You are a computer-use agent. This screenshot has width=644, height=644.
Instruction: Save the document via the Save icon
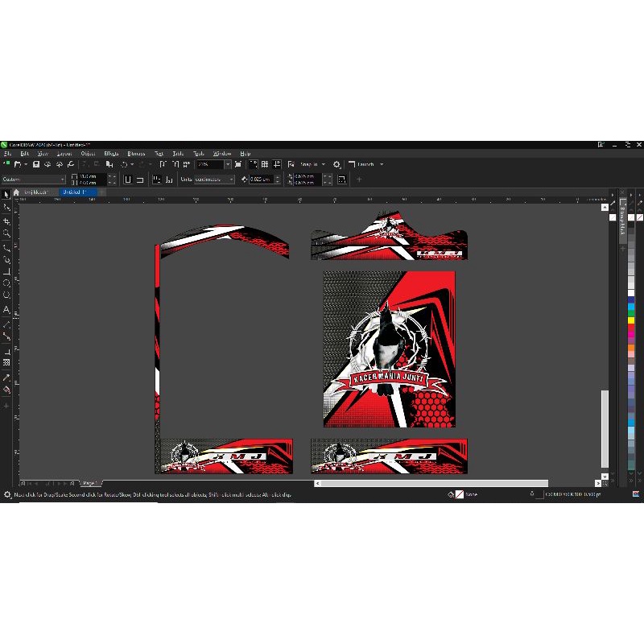pos(36,164)
